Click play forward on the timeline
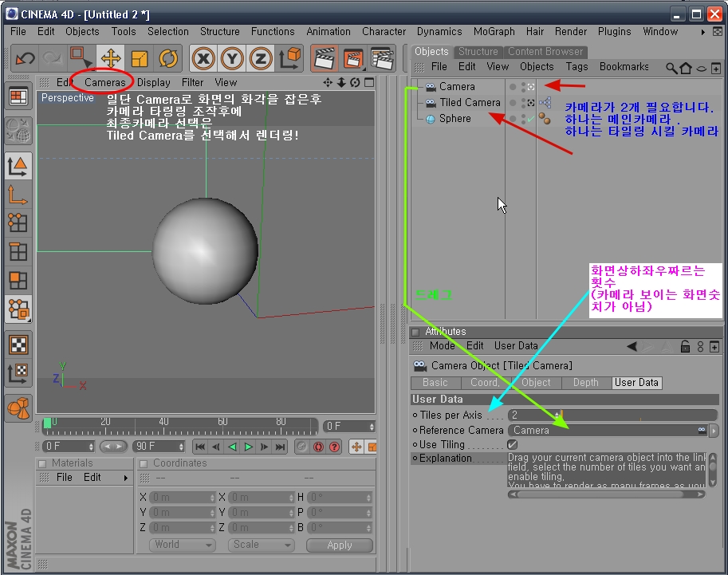The width and height of the screenshot is (728, 575). (249, 447)
